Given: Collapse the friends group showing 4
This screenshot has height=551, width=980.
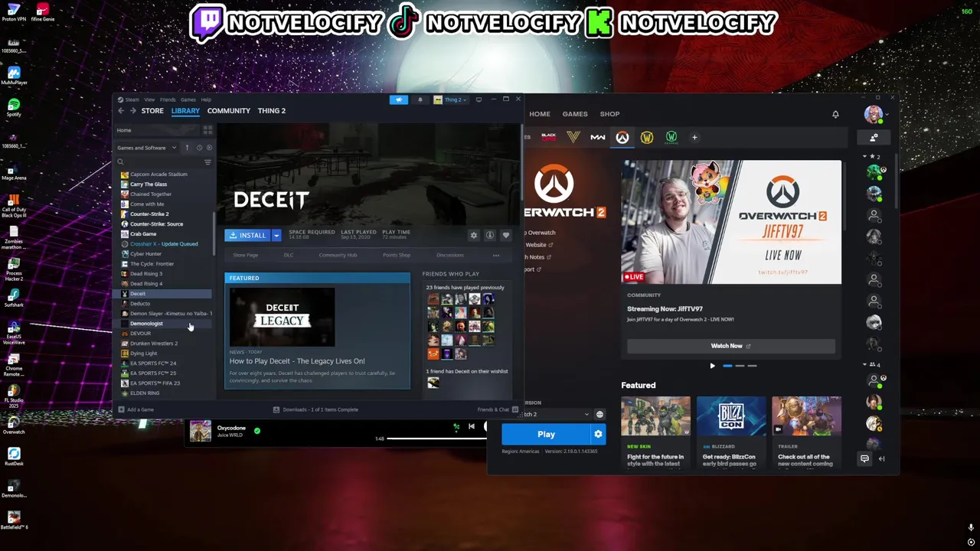Looking at the screenshot, I should 866,365.
